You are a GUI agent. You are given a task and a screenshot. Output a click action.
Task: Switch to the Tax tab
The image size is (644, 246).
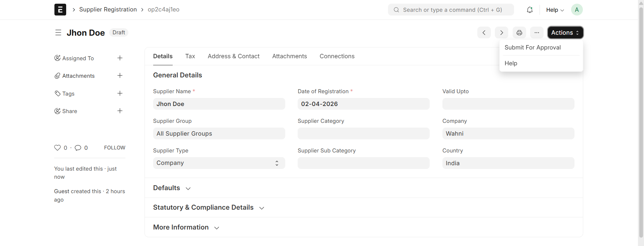click(190, 56)
